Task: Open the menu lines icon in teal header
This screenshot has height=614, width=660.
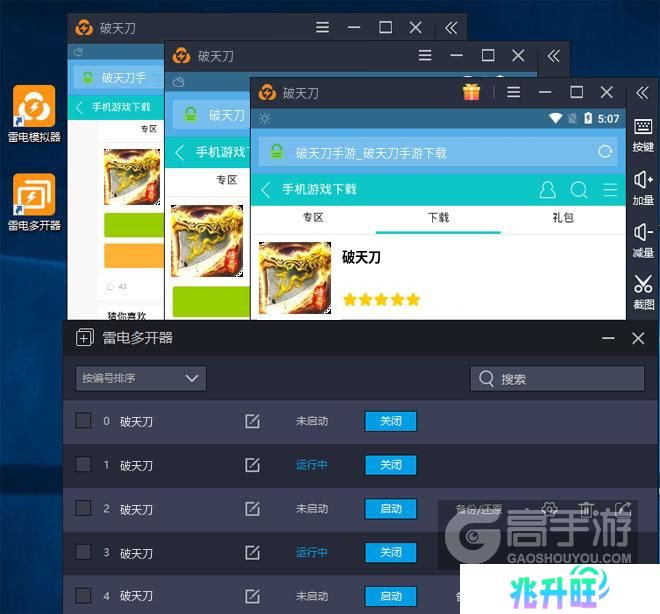Action: tap(610, 190)
